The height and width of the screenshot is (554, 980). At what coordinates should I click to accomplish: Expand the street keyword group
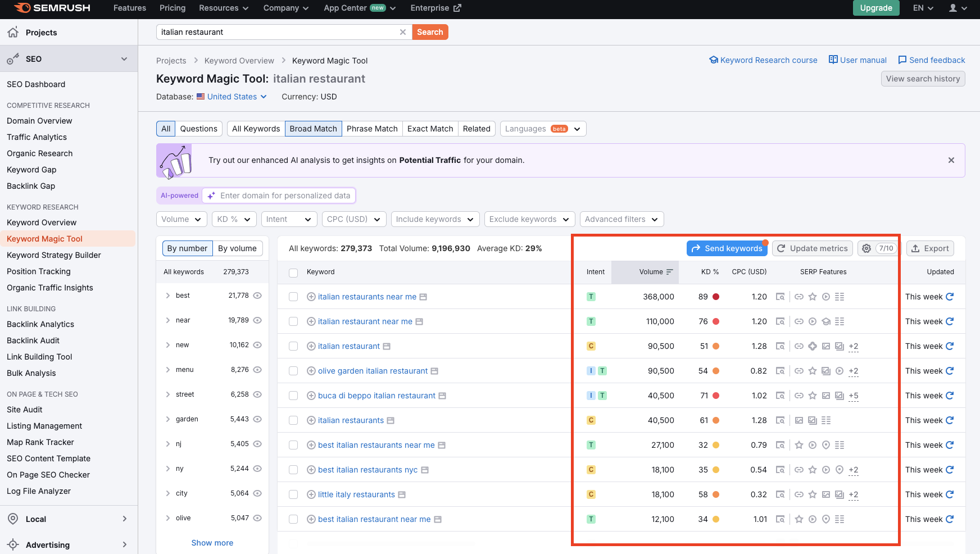[x=167, y=394]
